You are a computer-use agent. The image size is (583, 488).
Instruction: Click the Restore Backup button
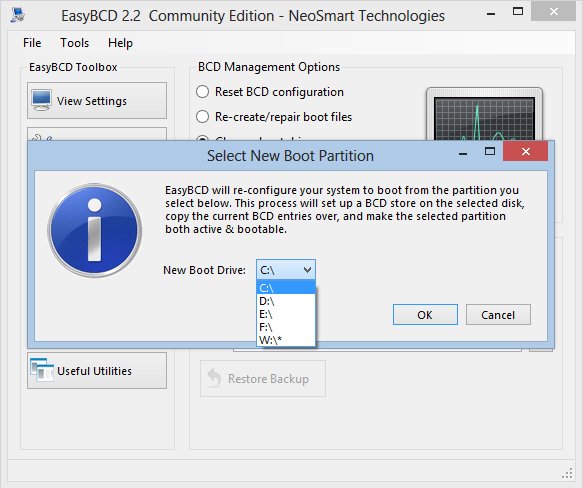[263, 378]
